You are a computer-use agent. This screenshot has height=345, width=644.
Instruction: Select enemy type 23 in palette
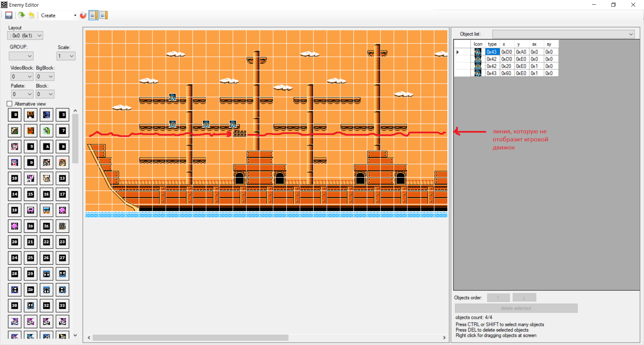62,242
